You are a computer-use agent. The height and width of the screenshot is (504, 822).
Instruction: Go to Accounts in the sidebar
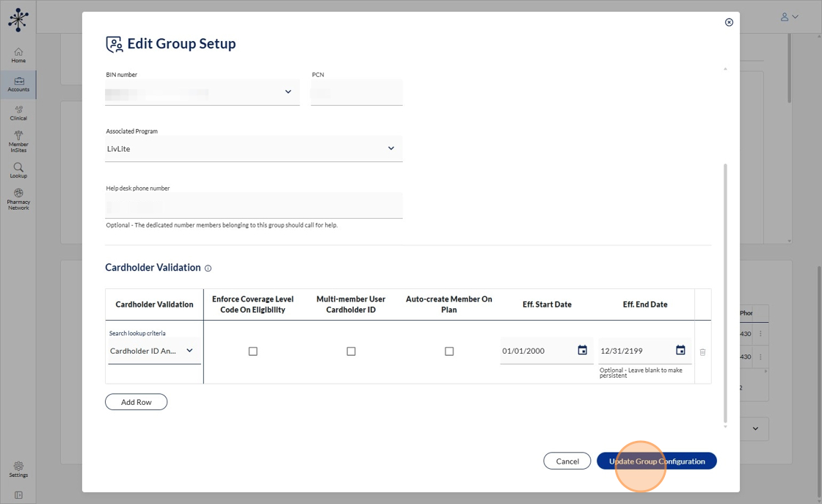point(18,84)
